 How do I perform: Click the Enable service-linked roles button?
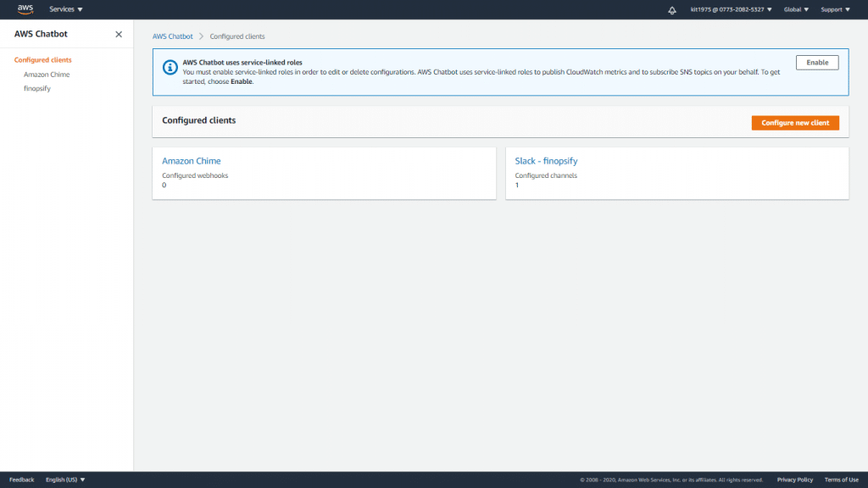[x=817, y=63]
